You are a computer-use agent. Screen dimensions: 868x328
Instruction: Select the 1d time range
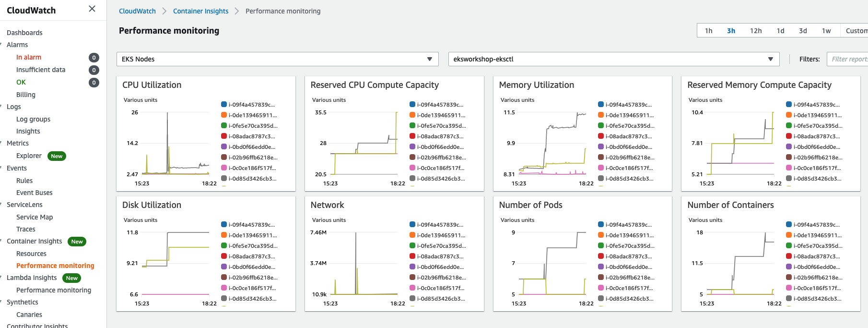click(780, 31)
